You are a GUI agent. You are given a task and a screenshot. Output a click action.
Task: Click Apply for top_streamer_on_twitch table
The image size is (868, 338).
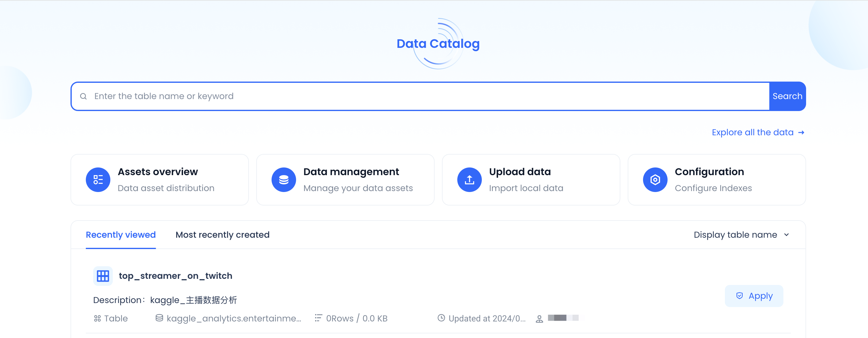point(754,296)
